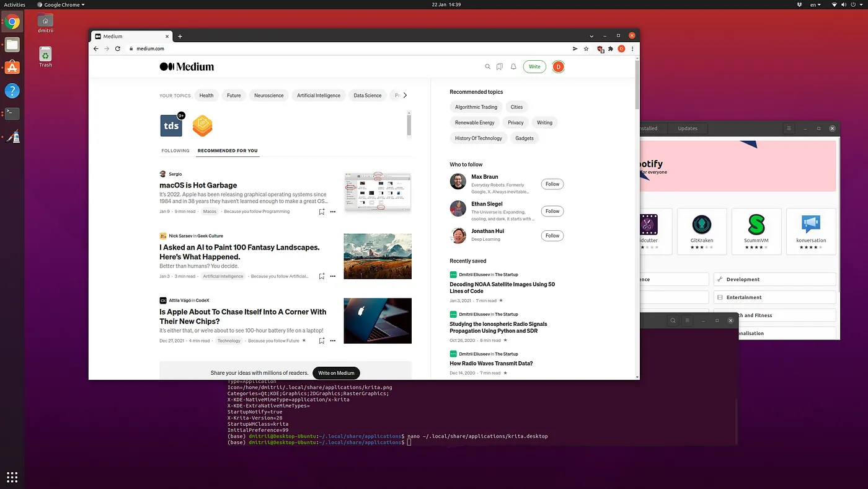Bookmark this page with star icon

pos(586,48)
